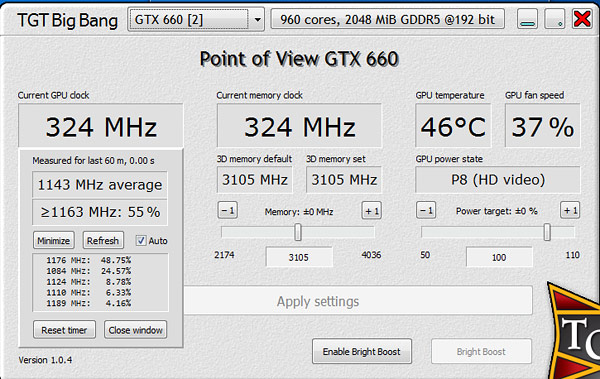The height and width of the screenshot is (379, 600).
Task: Click the power target field showing 100
Action: click(499, 257)
